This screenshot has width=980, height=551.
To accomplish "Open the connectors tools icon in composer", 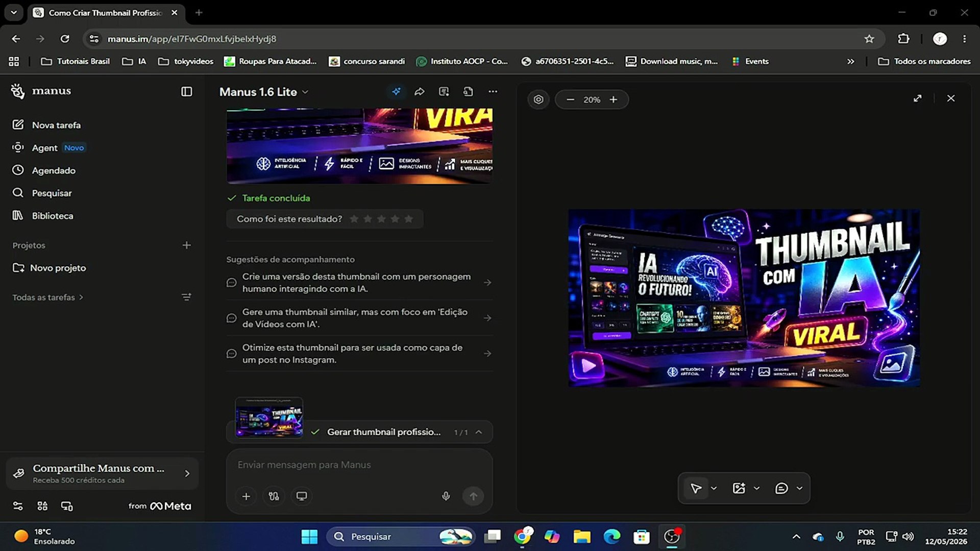I will pyautogui.click(x=274, y=496).
